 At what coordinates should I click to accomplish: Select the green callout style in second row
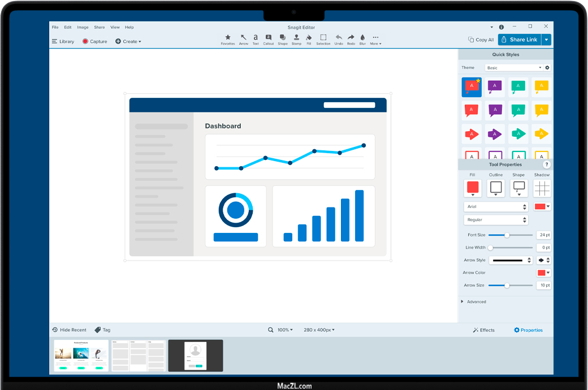[518, 110]
